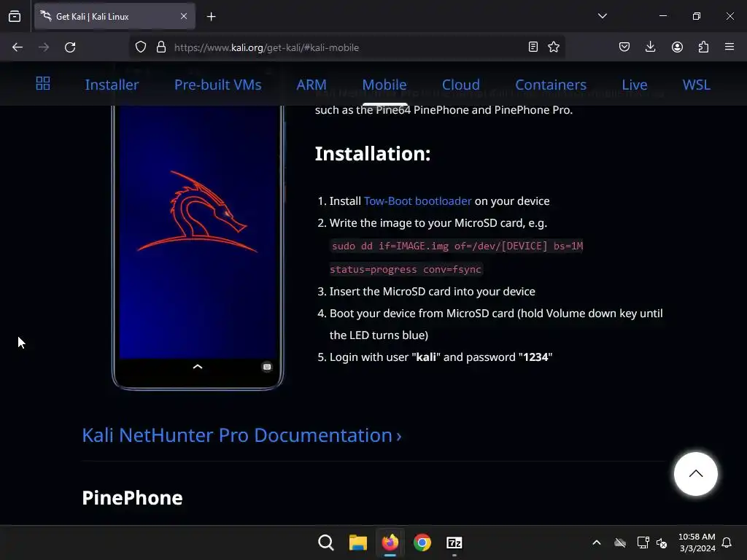
Task: Click the Kali dragon phone image
Action: 198,247
